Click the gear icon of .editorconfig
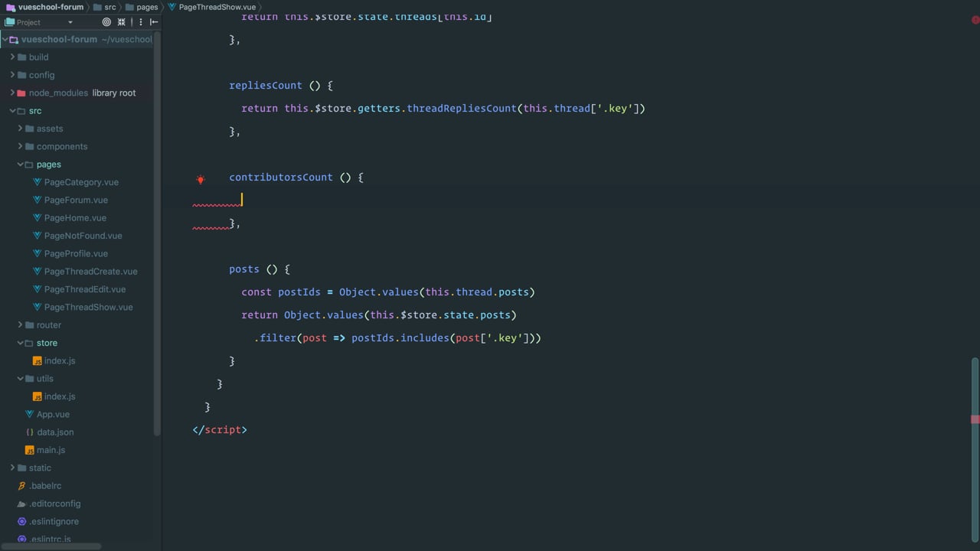This screenshot has height=551, width=980. pyautogui.click(x=21, y=504)
